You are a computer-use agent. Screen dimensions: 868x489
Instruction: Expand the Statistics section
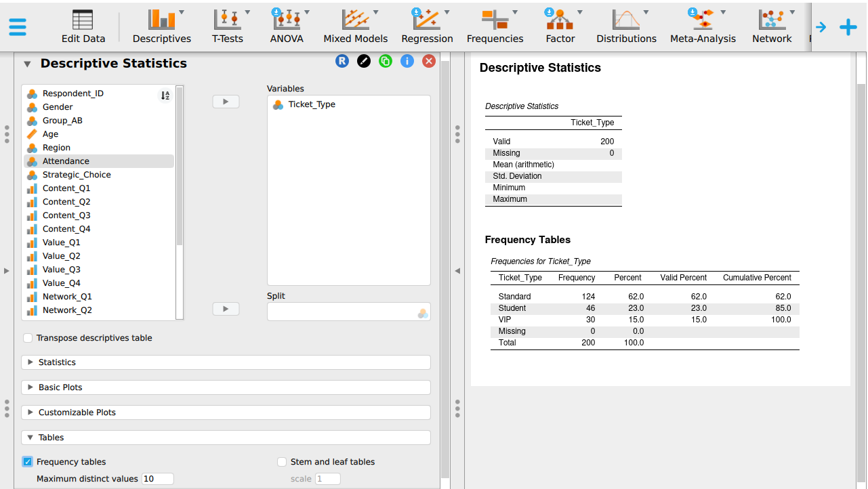click(x=226, y=362)
